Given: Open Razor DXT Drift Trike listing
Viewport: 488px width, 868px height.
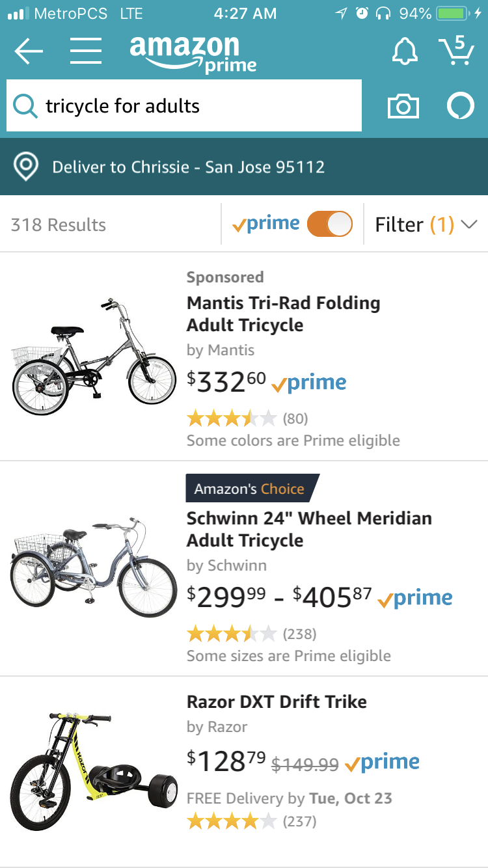Looking at the screenshot, I should [277, 701].
